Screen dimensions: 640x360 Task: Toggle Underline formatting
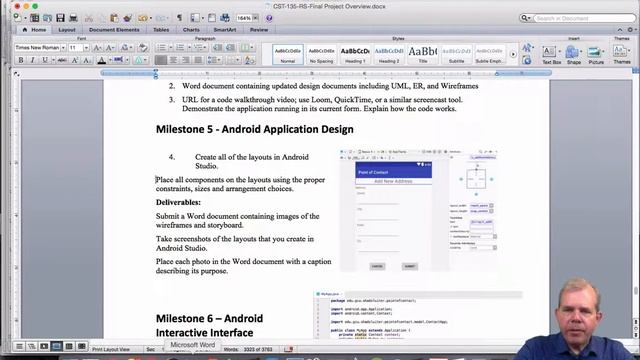click(x=45, y=60)
